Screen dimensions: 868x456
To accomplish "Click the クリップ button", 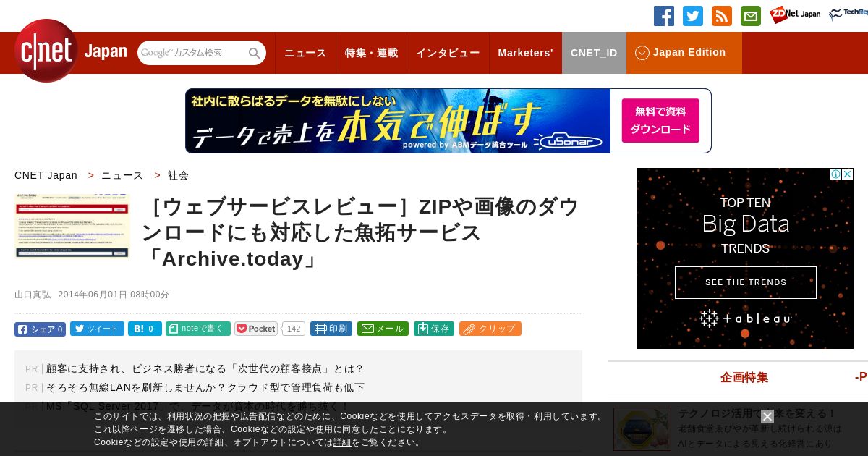I will point(490,329).
